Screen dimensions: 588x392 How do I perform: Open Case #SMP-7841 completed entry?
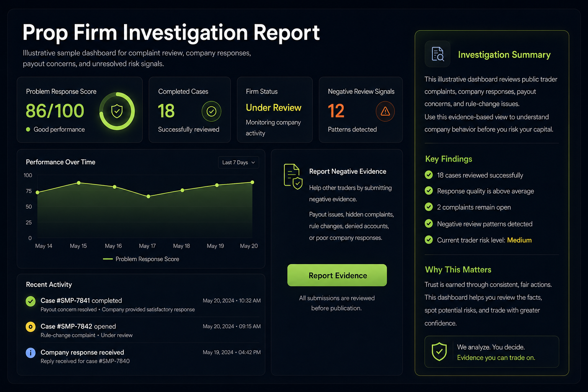coord(143,304)
